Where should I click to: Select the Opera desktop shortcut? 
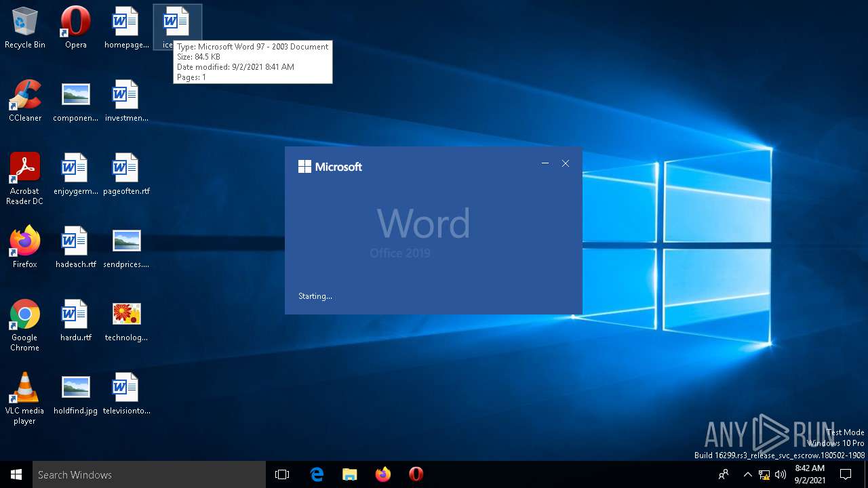tap(76, 28)
